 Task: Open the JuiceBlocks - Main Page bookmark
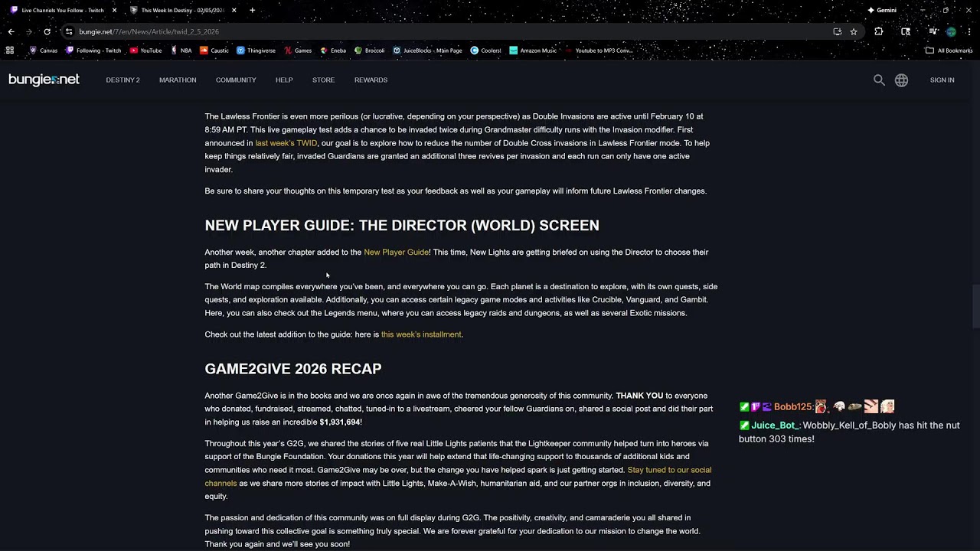427,51
